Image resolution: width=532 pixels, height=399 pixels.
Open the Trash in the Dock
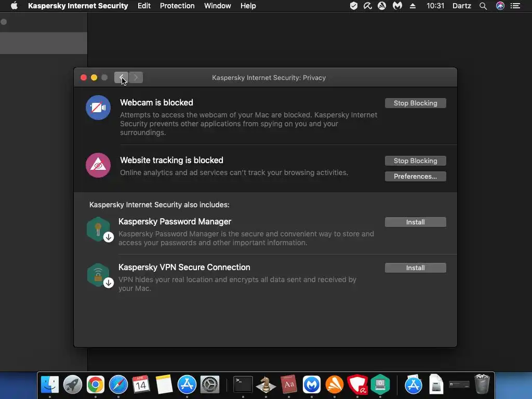(482, 384)
